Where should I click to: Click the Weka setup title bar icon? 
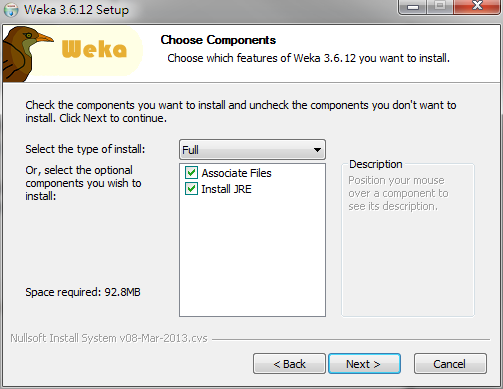[11, 10]
